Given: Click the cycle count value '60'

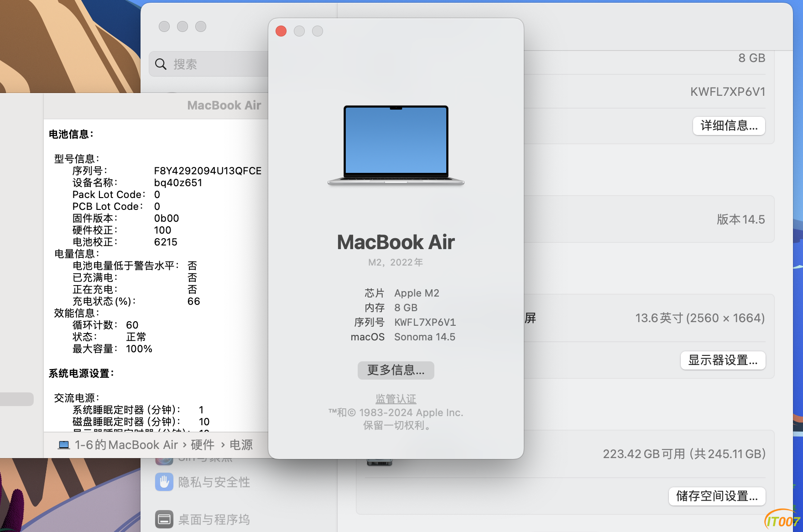Looking at the screenshot, I should 132,325.
